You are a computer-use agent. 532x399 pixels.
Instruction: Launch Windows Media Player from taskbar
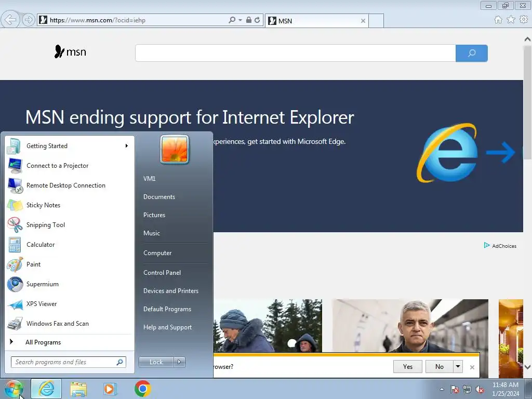[x=110, y=389]
